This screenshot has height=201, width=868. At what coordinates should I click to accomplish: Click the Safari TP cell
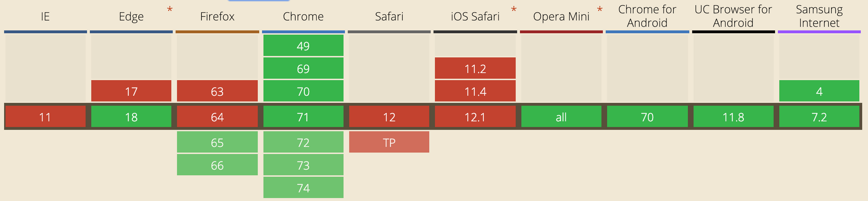coord(389,142)
